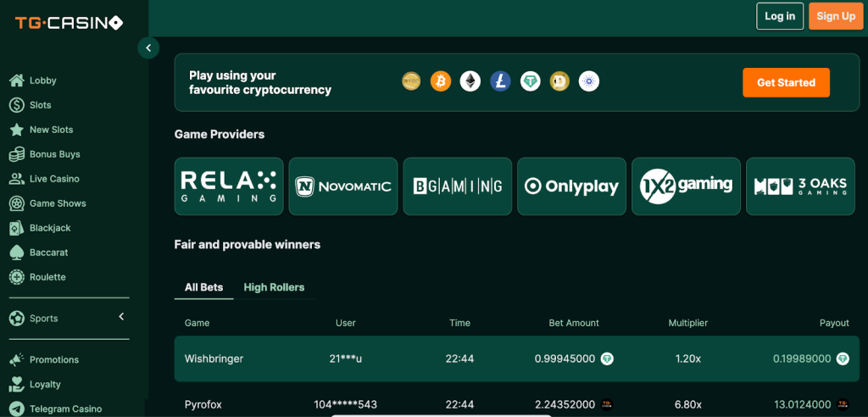Open the BGaming provider card
This screenshot has height=417, width=868.
coord(457,186)
